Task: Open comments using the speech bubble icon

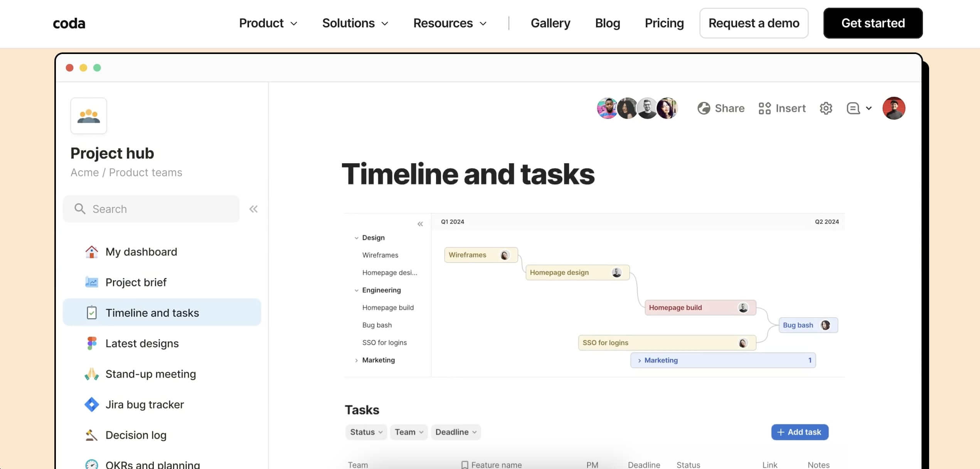Action: click(853, 108)
